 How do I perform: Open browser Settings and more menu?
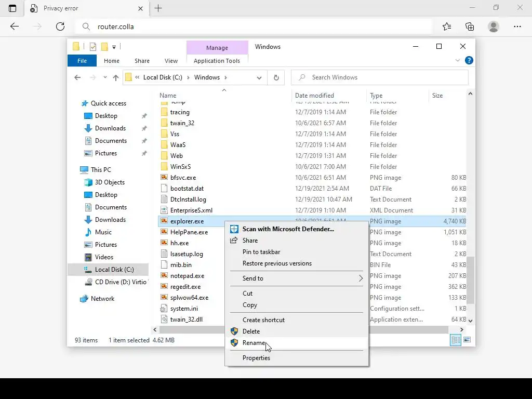coord(517,26)
